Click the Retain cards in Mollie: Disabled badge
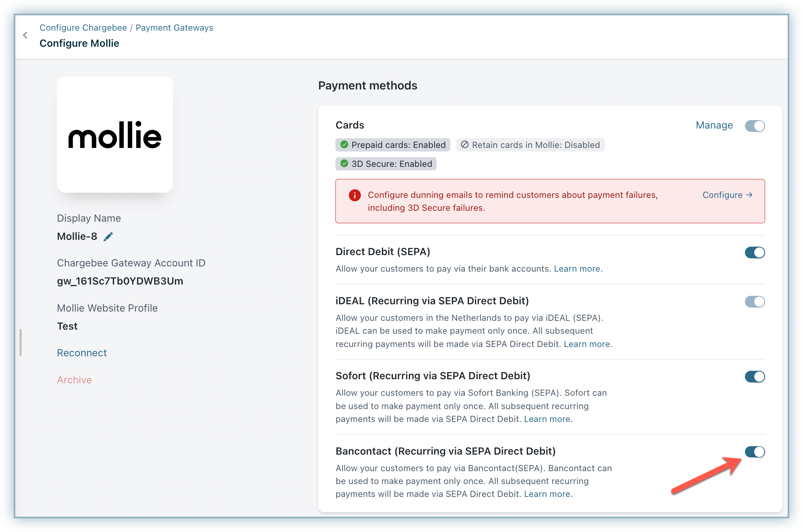 (530, 145)
